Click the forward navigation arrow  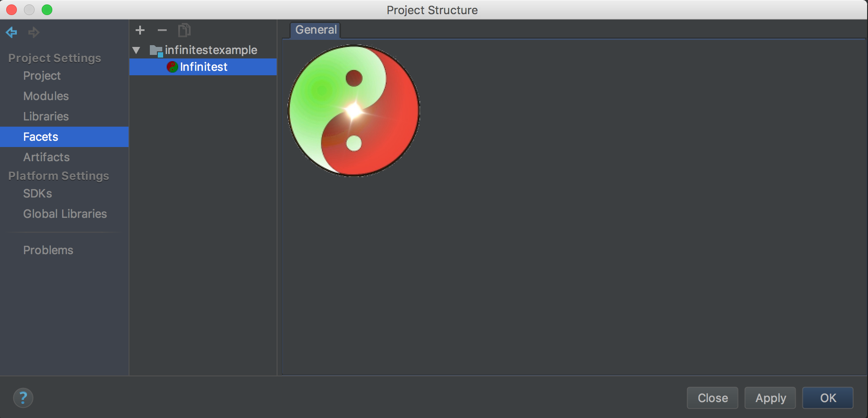click(34, 32)
